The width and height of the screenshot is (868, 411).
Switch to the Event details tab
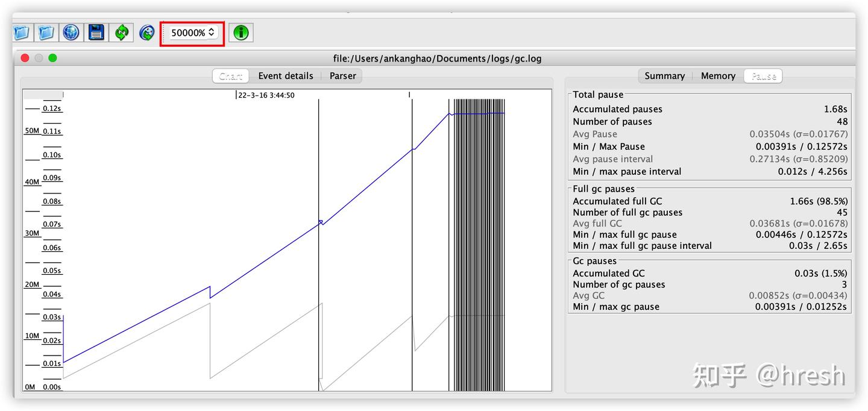[285, 75]
